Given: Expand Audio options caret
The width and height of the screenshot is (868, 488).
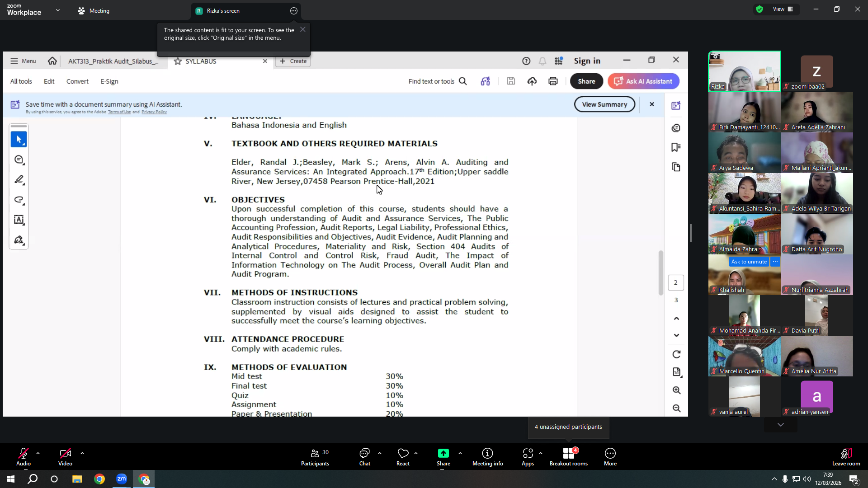Looking at the screenshot, I should (38, 453).
